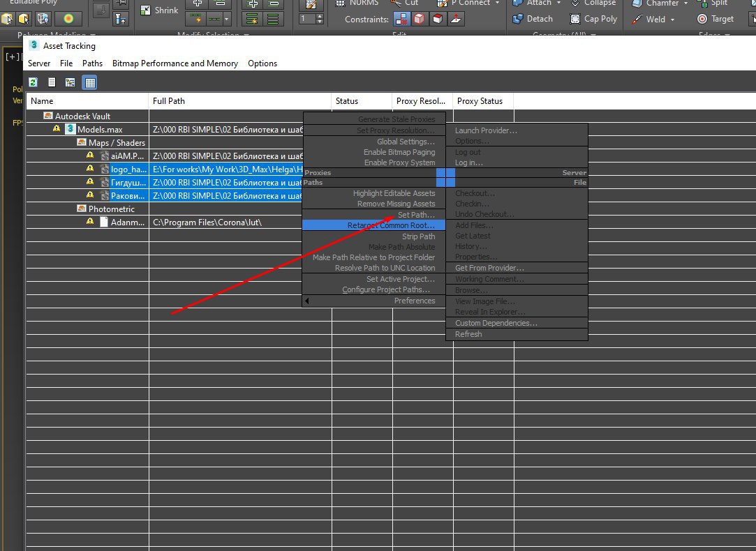Image resolution: width=756 pixels, height=551 pixels.
Task: Toggle Highlight Editable Assets option
Action: click(x=394, y=193)
